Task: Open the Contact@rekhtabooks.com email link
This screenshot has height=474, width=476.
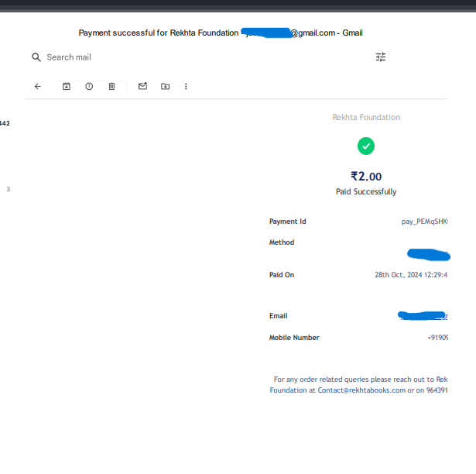Action: (361, 390)
